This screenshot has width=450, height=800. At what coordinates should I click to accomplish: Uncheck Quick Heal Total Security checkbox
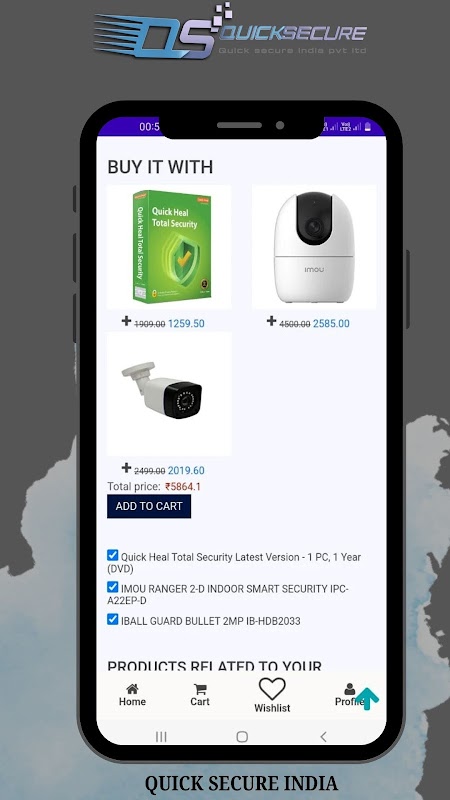point(113,555)
